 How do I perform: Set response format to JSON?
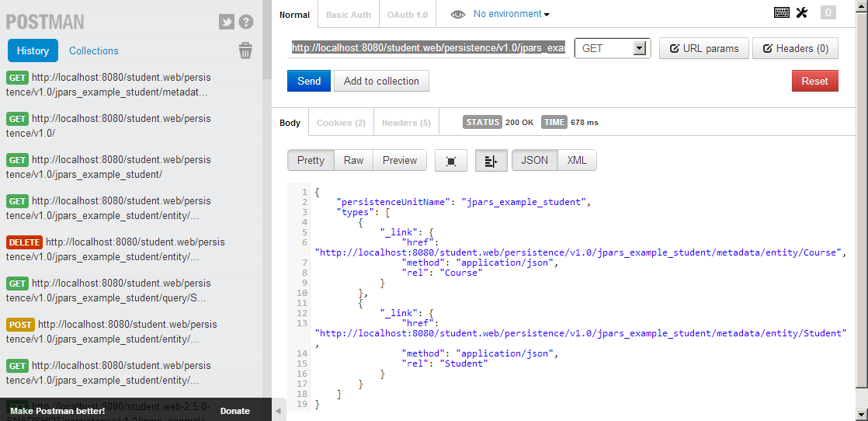point(535,160)
